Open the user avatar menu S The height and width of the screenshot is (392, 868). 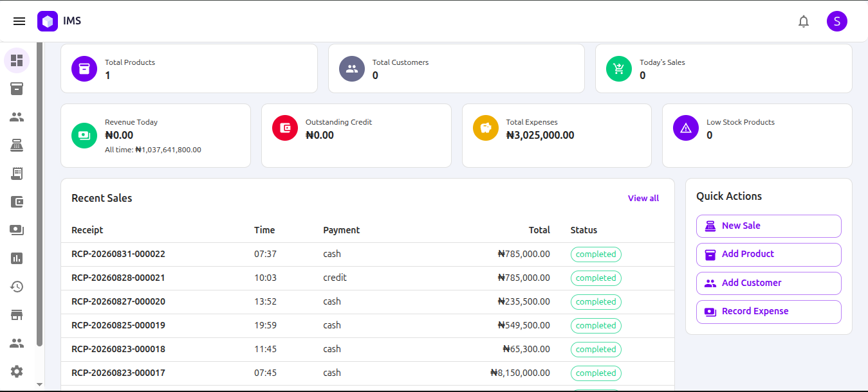837,21
